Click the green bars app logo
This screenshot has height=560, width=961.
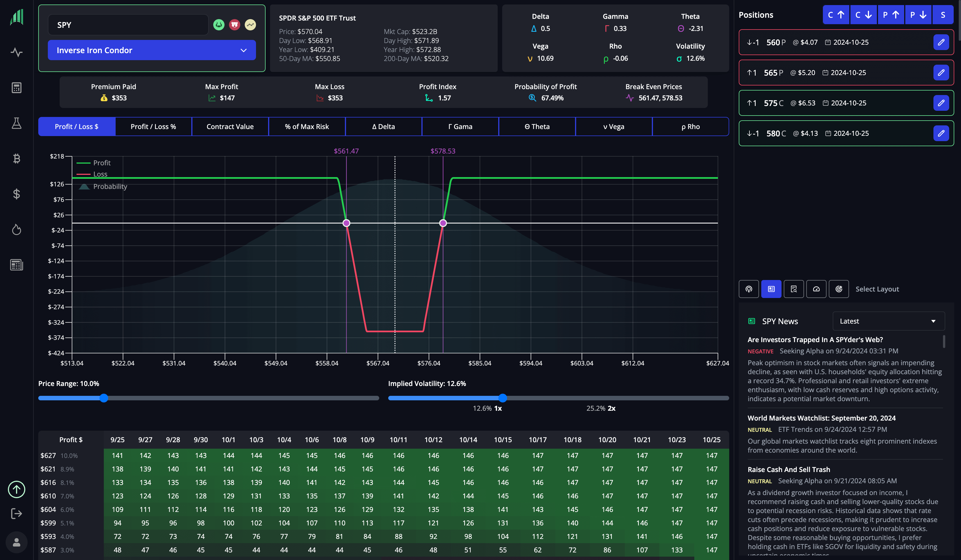16,17
